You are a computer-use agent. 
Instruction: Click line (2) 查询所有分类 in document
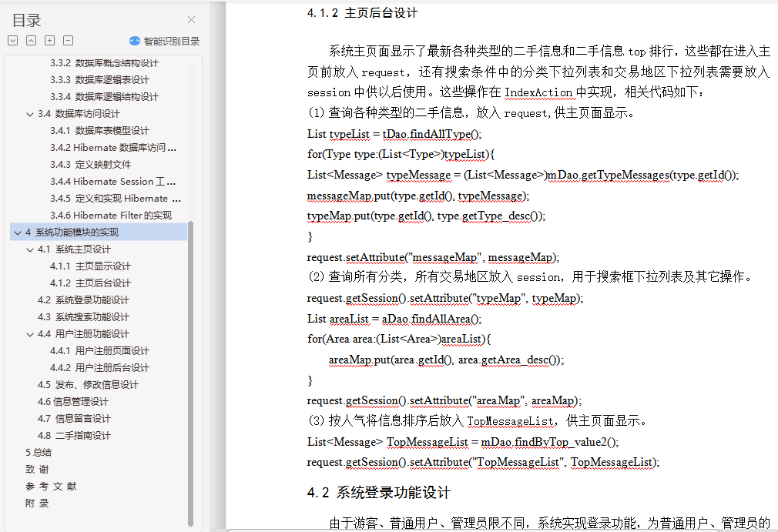pyautogui.click(x=530, y=276)
